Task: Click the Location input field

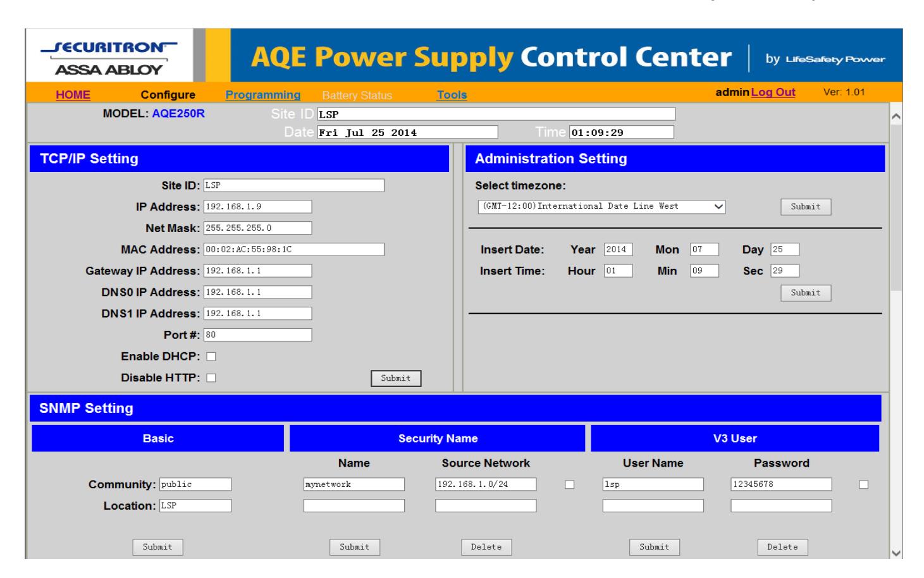Action: tap(195, 505)
